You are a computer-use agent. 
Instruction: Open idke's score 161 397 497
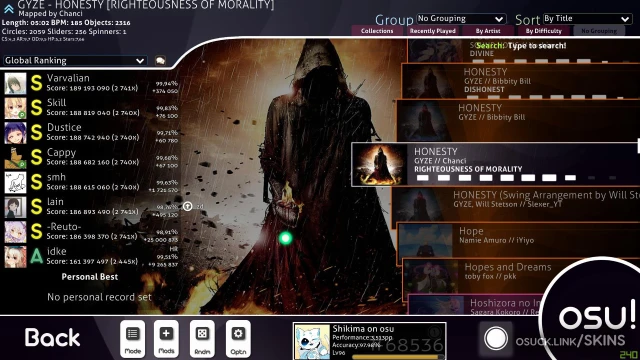(92, 257)
